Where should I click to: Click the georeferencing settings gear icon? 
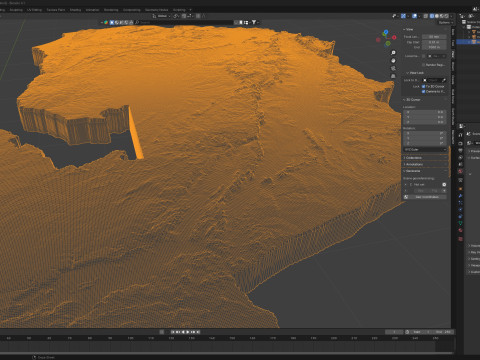pos(444,184)
